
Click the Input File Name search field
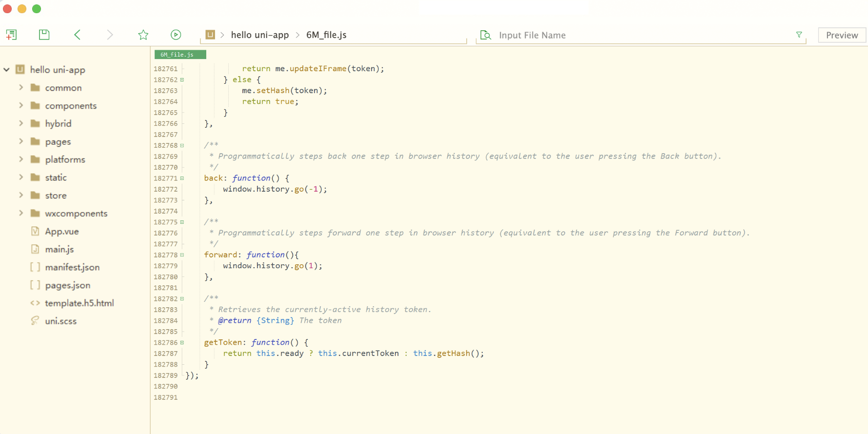click(x=634, y=35)
